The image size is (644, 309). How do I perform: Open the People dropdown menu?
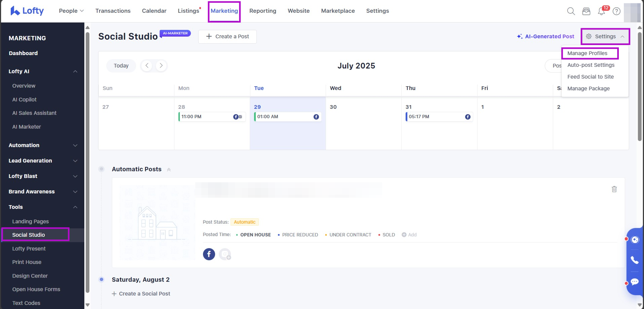[x=71, y=11]
